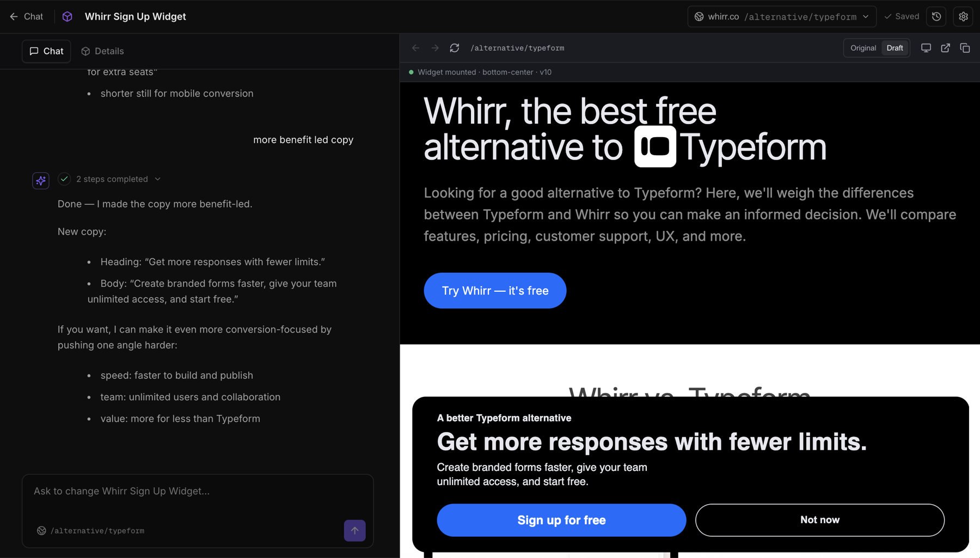This screenshot has width=980, height=558.
Task: Click 'Looking for a good alternative' paragraph
Action: pyautogui.click(x=690, y=214)
